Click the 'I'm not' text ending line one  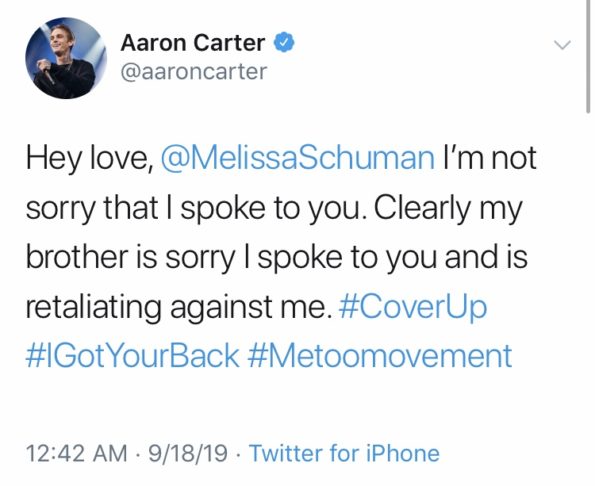(490, 157)
